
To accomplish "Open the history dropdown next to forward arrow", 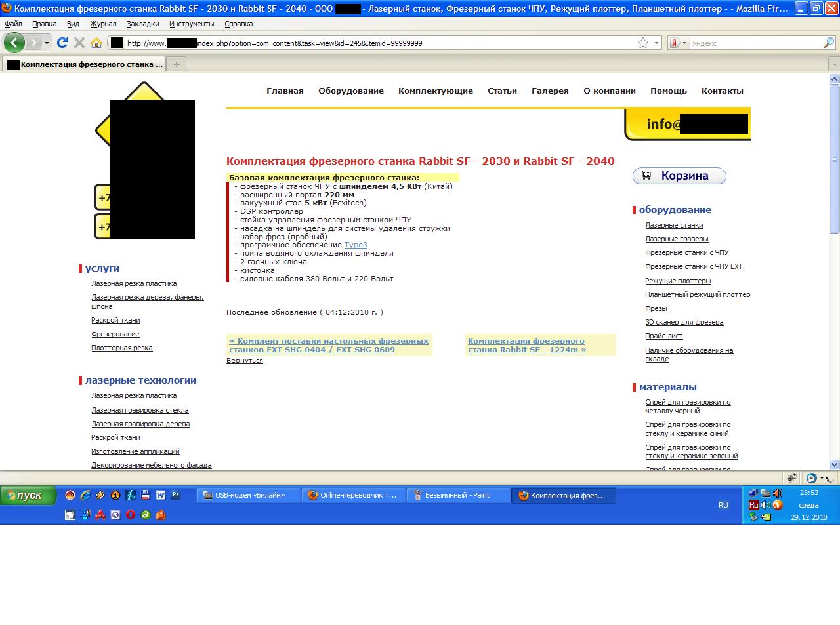I will click(47, 43).
